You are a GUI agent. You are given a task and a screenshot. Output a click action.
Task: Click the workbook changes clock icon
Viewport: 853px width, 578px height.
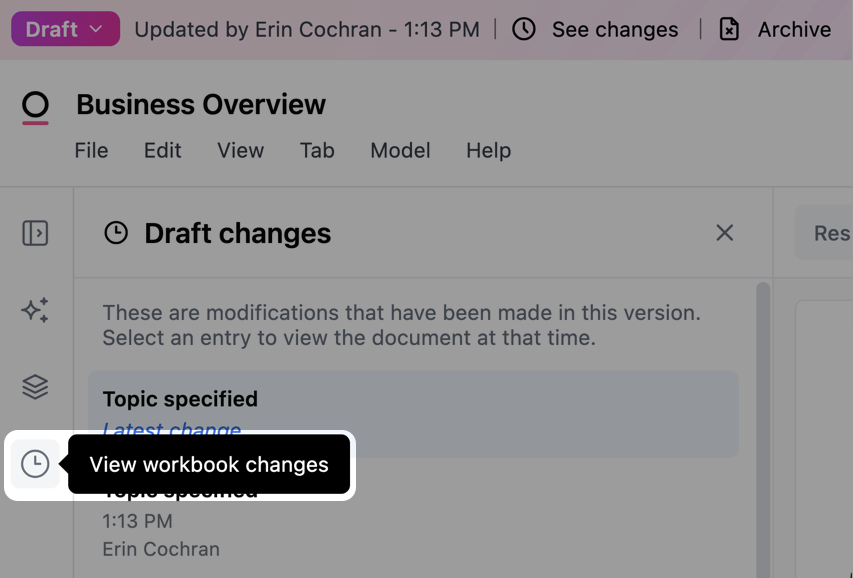[35, 464]
